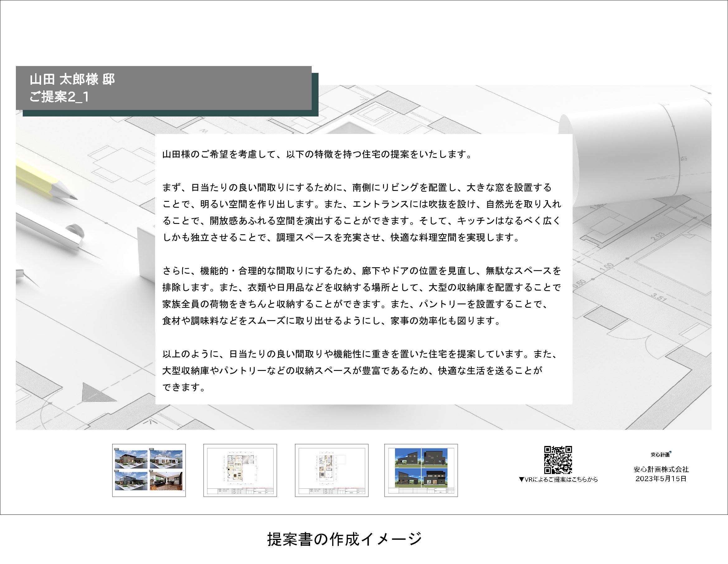Click the ご提案2_1 subtitle text

(x=59, y=97)
